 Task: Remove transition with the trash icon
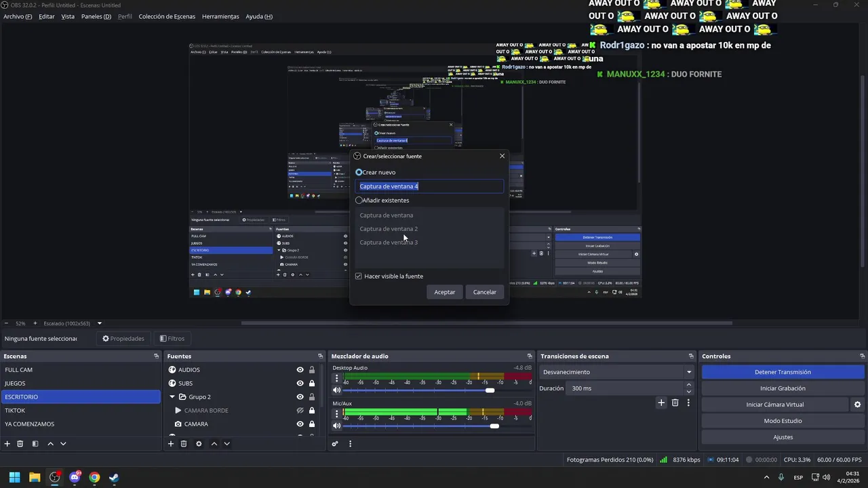[x=675, y=403]
